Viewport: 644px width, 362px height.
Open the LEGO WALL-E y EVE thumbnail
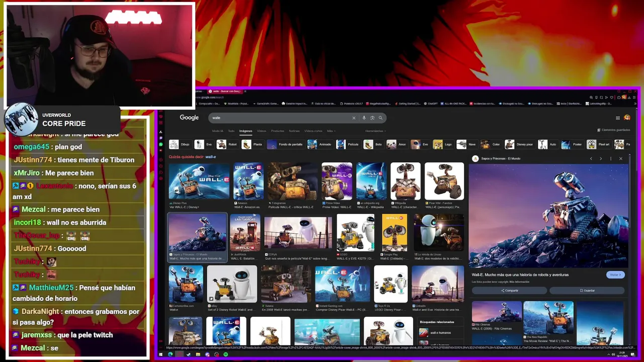tap(355, 232)
